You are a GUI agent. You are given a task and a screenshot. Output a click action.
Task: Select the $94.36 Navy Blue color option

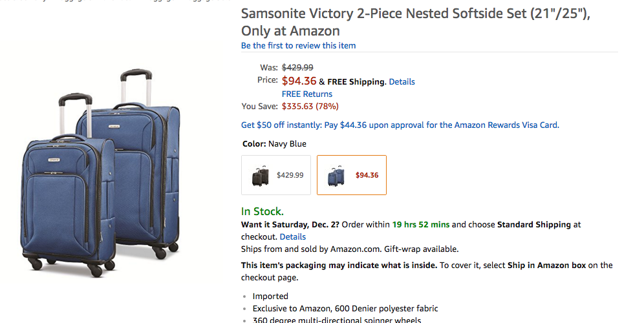click(x=352, y=175)
